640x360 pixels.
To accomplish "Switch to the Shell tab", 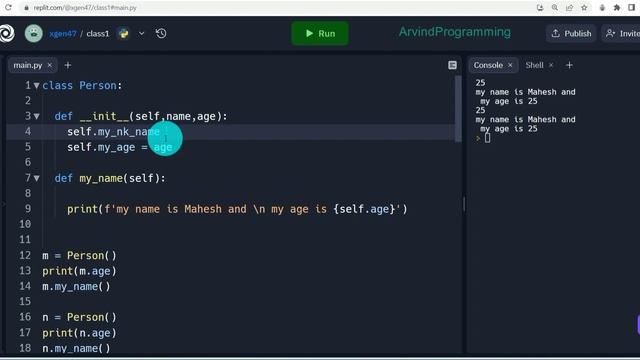I will point(534,65).
